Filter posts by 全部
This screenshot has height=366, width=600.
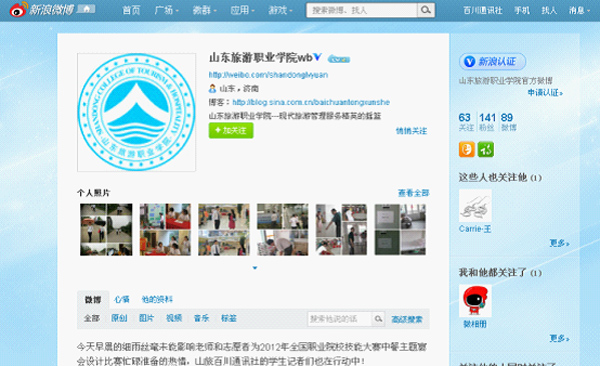(x=92, y=318)
